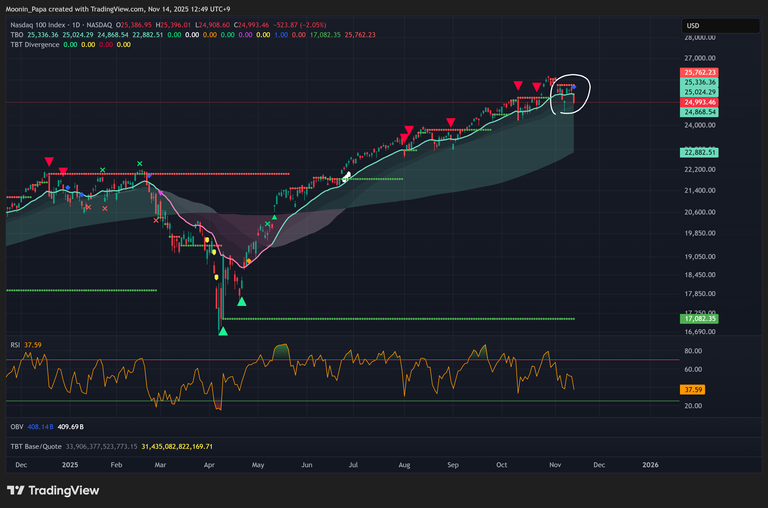Click the yellow dot marker on early April candles
768x508 pixels.
pos(207,240)
